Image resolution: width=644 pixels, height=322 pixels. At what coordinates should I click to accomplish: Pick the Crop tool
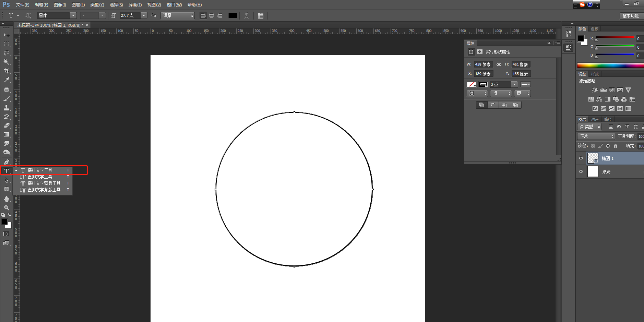pyautogui.click(x=6, y=71)
